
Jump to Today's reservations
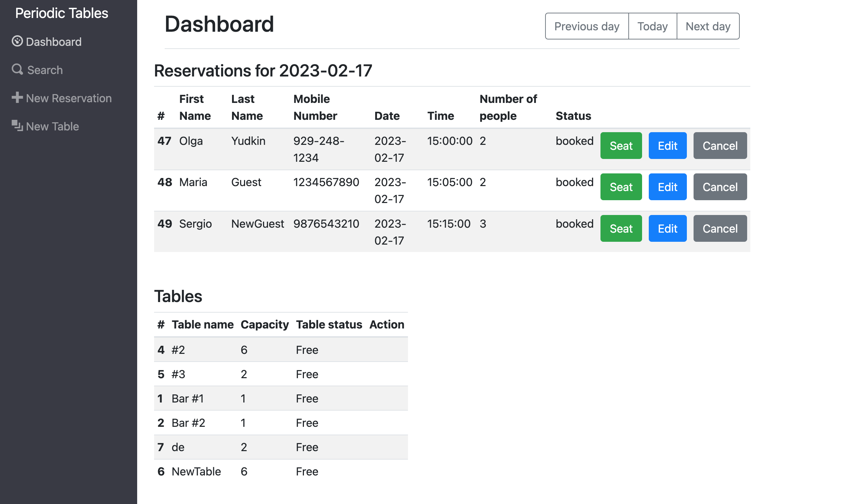(x=652, y=26)
